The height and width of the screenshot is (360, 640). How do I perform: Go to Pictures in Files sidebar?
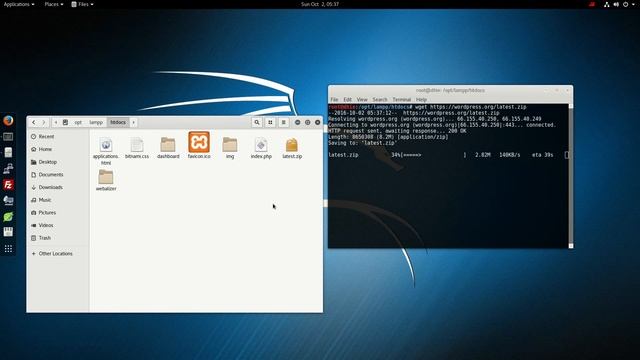click(58, 213)
